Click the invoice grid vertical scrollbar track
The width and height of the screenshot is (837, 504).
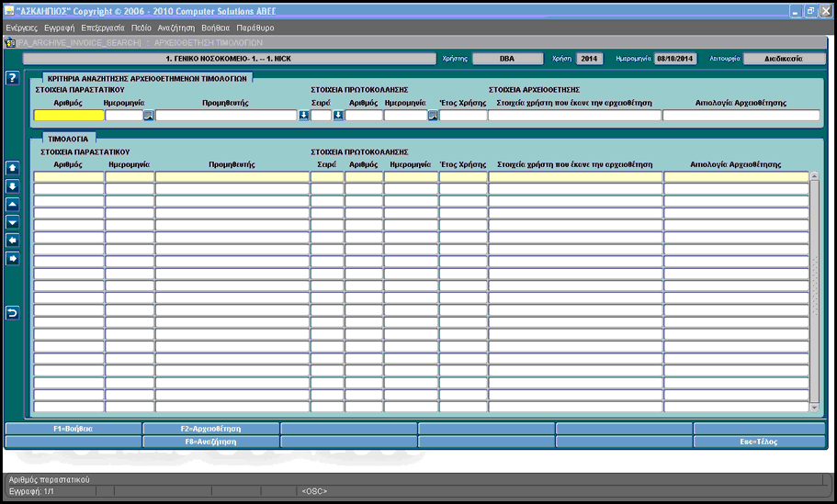[x=814, y=292]
